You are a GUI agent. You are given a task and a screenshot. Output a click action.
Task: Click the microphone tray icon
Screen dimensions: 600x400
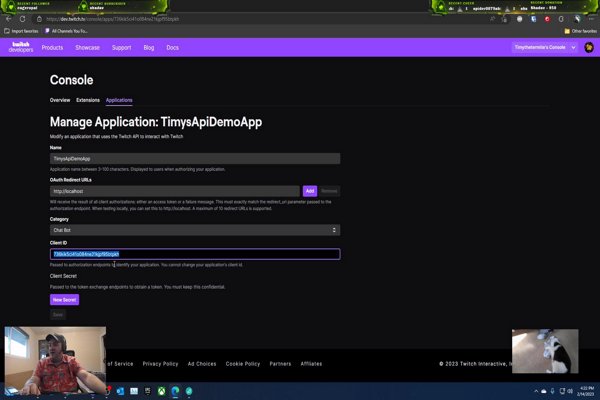[552, 391]
